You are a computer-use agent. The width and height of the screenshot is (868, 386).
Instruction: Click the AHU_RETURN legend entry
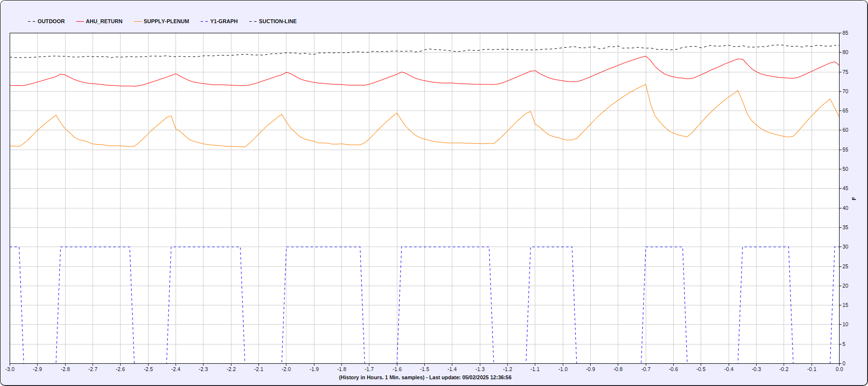point(99,21)
